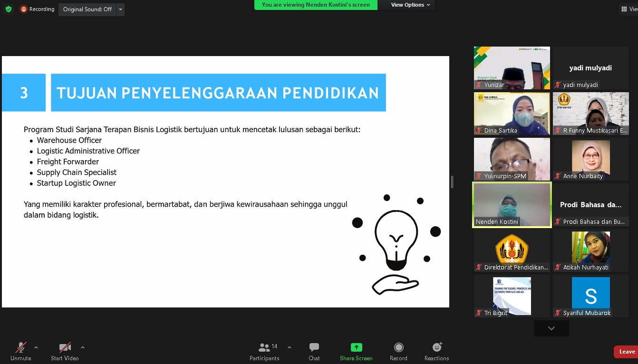Select Nenden Kostini's video thumbnail
The width and height of the screenshot is (638, 364).
[x=512, y=204]
